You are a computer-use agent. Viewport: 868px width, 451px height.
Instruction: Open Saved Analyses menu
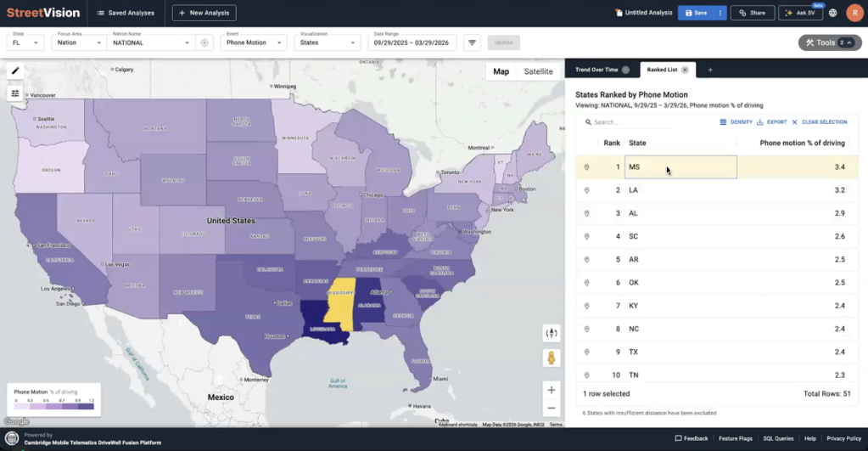point(125,13)
